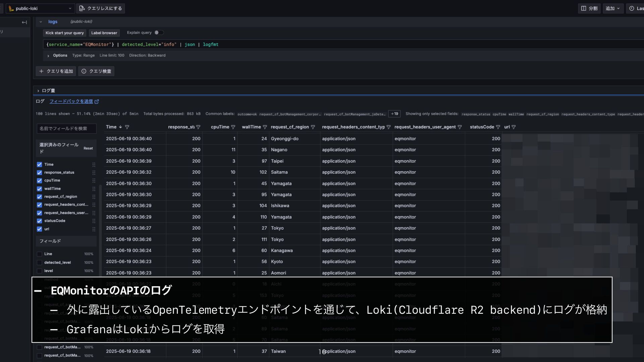This screenshot has height=362, width=644.
Task: Click the response_status column header
Action: (181, 127)
